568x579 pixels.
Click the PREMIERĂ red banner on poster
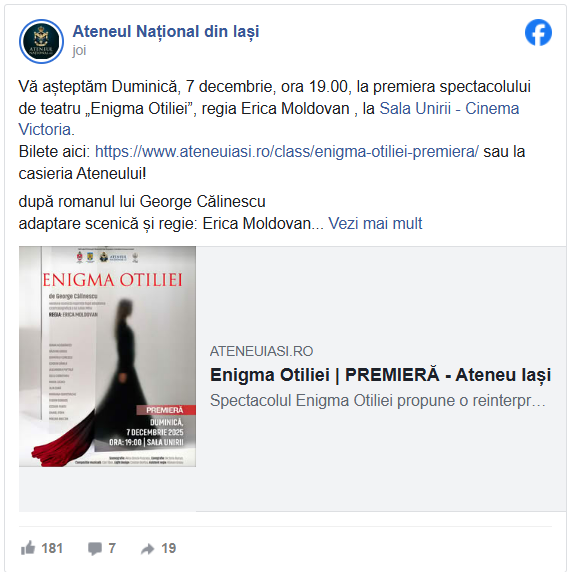click(166, 410)
